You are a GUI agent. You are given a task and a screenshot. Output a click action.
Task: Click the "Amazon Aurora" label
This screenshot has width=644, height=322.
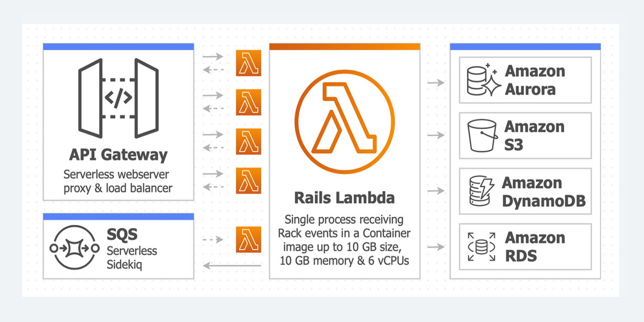click(535, 80)
